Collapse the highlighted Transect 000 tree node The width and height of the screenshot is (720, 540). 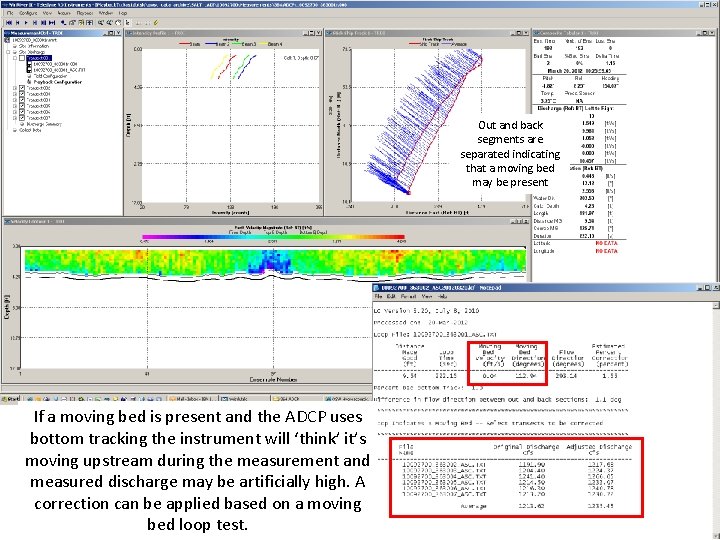(x=15, y=58)
